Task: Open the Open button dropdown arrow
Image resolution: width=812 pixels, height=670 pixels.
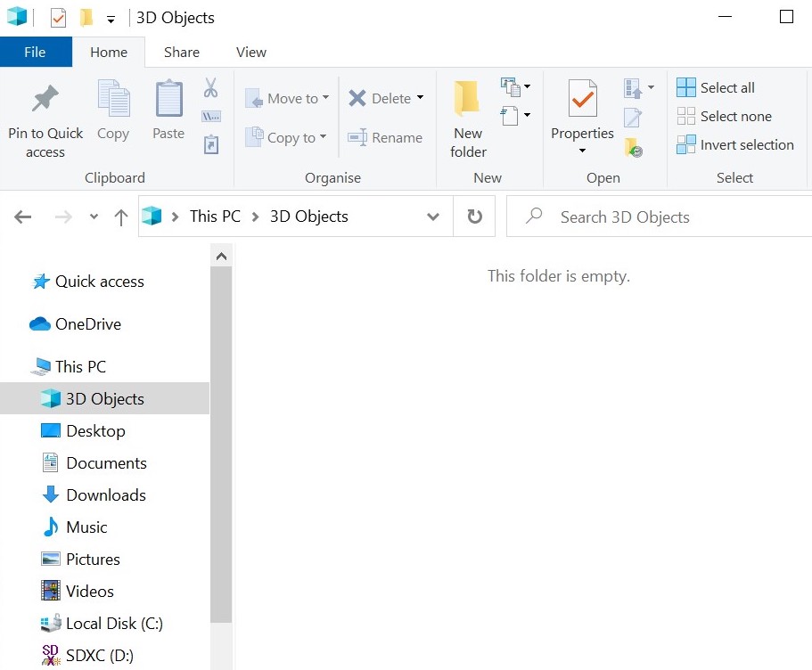Action: pyautogui.click(x=651, y=87)
